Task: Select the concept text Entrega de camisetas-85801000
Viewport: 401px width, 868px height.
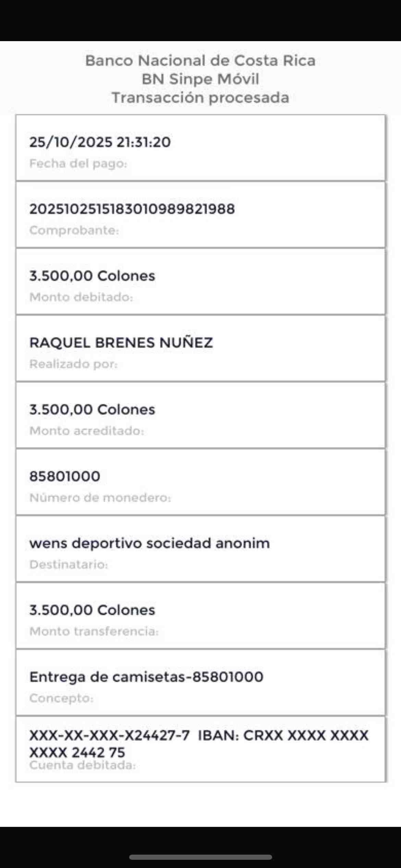Action: [146, 677]
